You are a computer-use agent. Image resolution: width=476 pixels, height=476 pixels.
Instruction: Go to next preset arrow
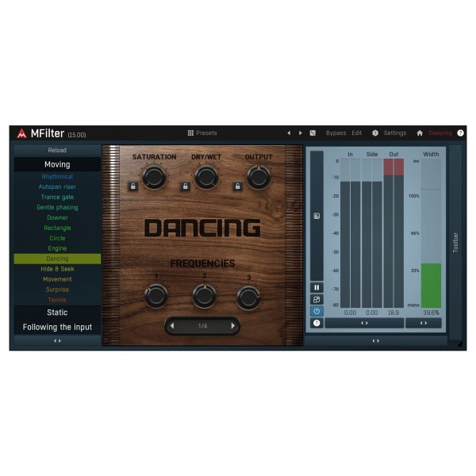(x=300, y=133)
